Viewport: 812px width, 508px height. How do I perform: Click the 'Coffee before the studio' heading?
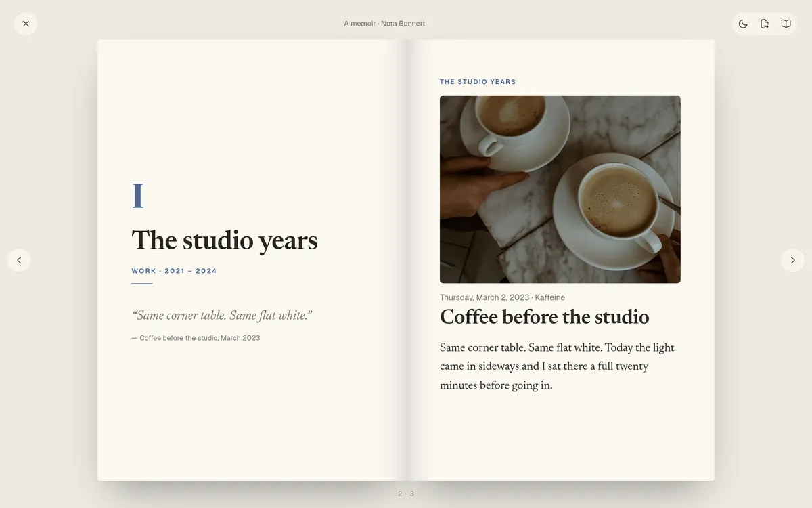coord(545,318)
